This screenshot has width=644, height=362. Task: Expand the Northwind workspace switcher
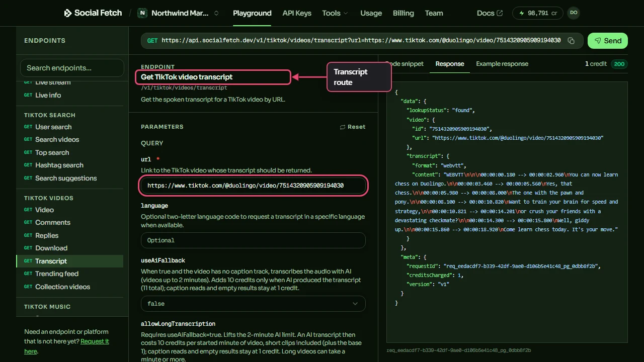(216, 13)
